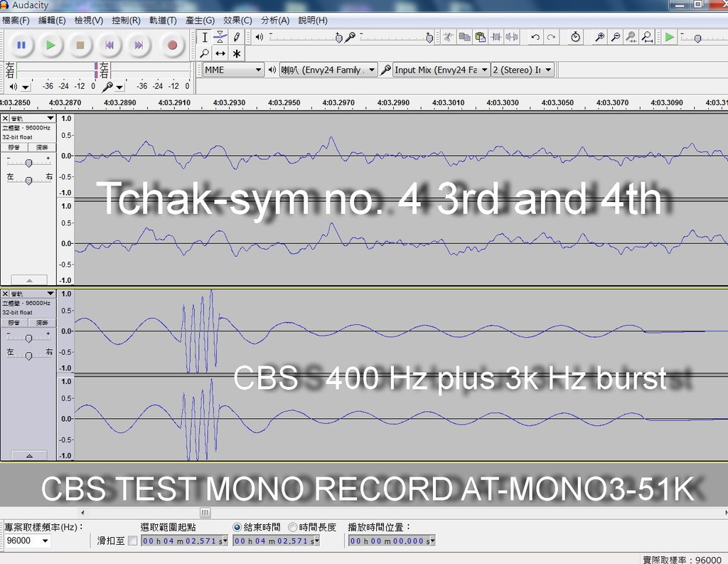Open the 軌道(T) Tracks menu

coord(163,21)
